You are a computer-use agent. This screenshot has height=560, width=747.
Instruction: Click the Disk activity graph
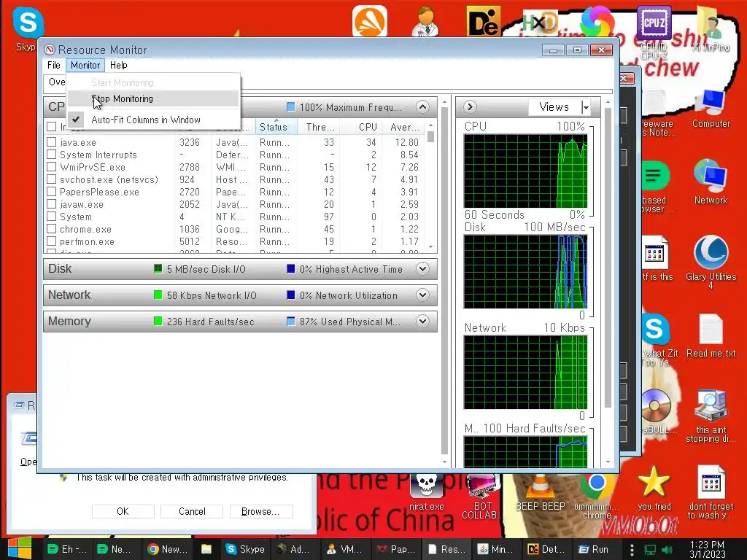pyautogui.click(x=525, y=272)
